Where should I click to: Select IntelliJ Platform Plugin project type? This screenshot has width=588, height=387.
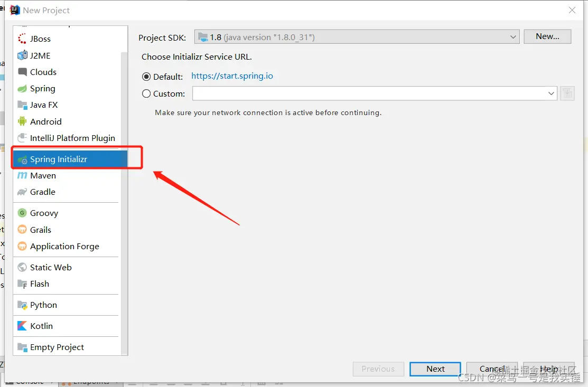pos(67,138)
